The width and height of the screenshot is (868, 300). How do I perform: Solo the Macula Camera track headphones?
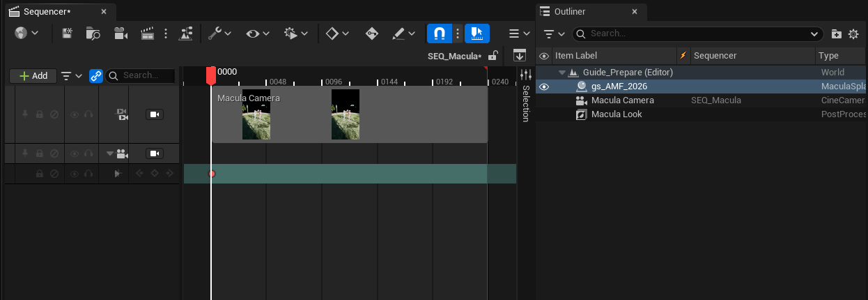88,153
